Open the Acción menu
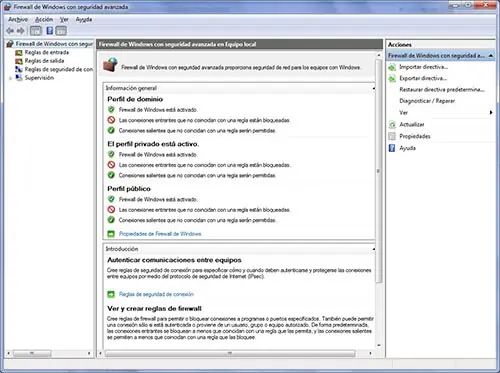 pyautogui.click(x=44, y=20)
